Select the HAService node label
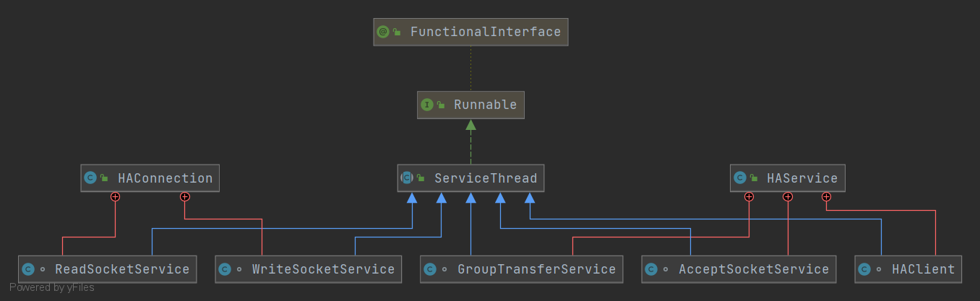The image size is (980, 301). 802,178
